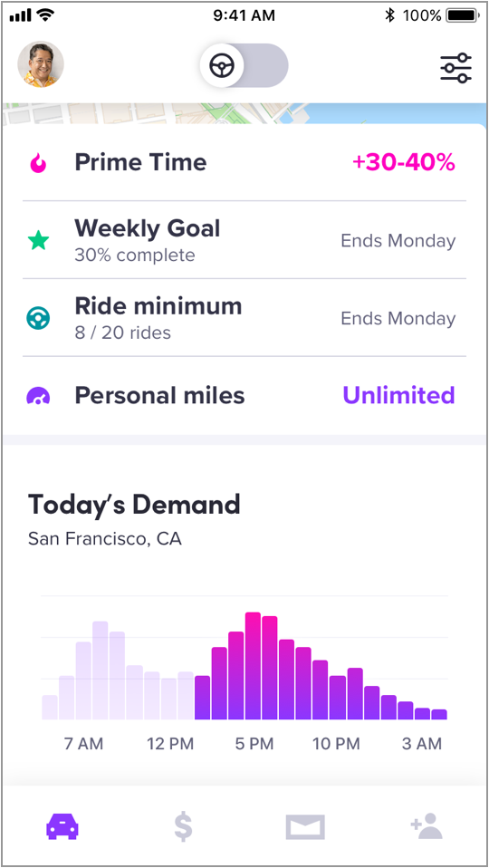The image size is (489, 868).
Task: Open the Weekly Goal details
Action: coord(244,240)
